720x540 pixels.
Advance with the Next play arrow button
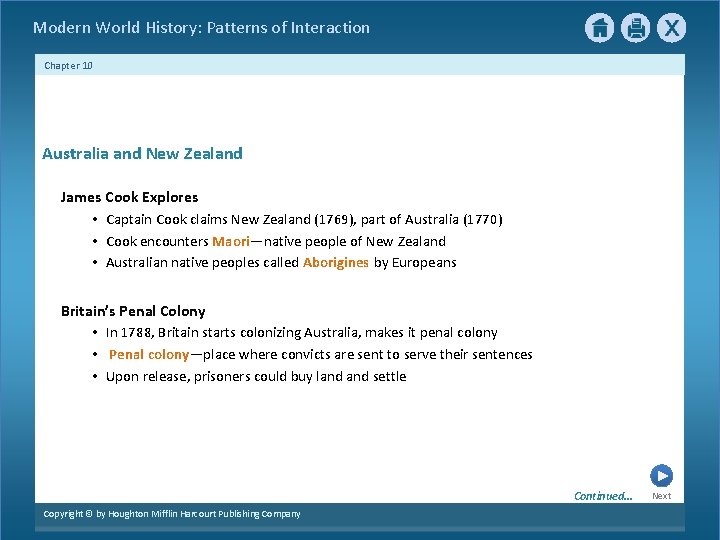(x=661, y=476)
